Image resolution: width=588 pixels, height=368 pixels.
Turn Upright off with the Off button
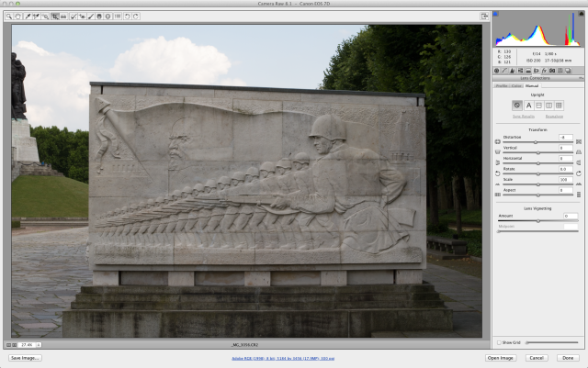tap(517, 106)
